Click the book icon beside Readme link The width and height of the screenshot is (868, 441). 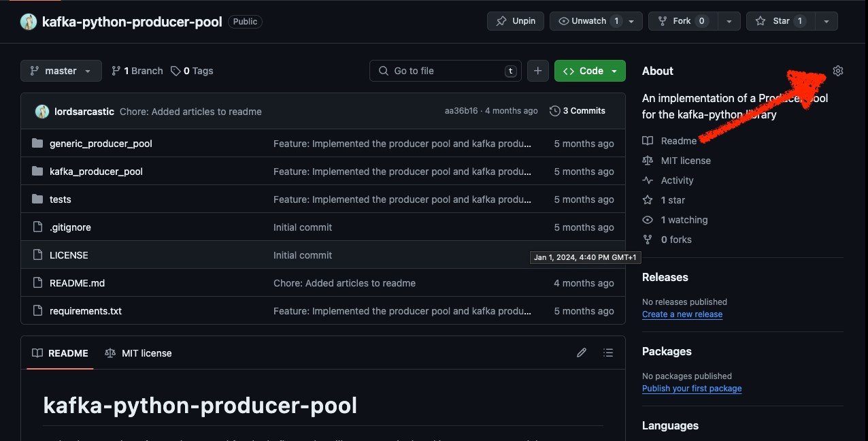(x=648, y=141)
